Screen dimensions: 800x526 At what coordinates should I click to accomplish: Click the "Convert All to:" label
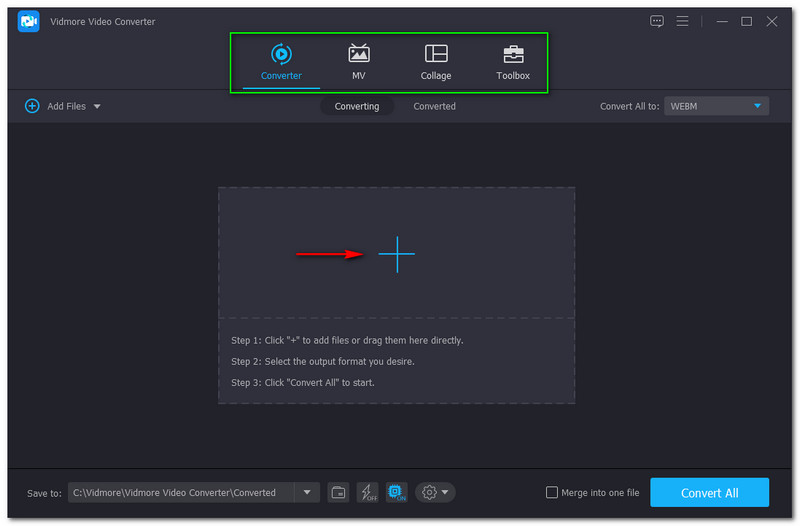[630, 106]
